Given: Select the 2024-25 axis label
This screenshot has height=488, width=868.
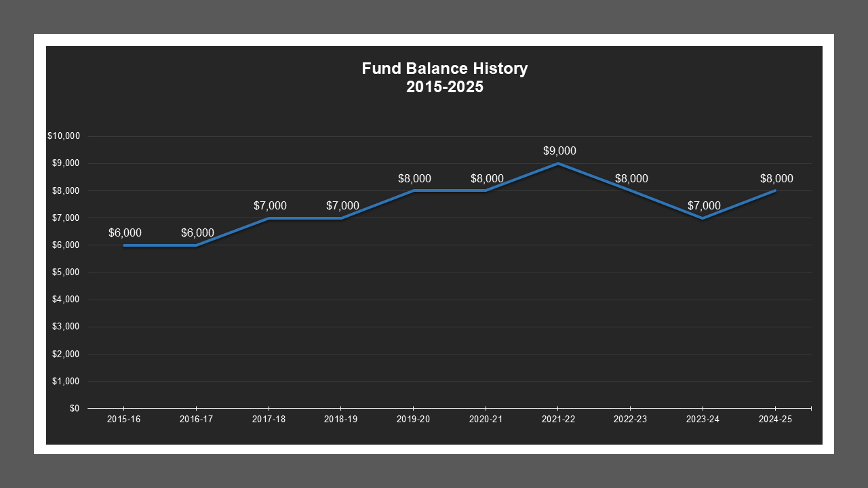Looking at the screenshot, I should [x=776, y=419].
